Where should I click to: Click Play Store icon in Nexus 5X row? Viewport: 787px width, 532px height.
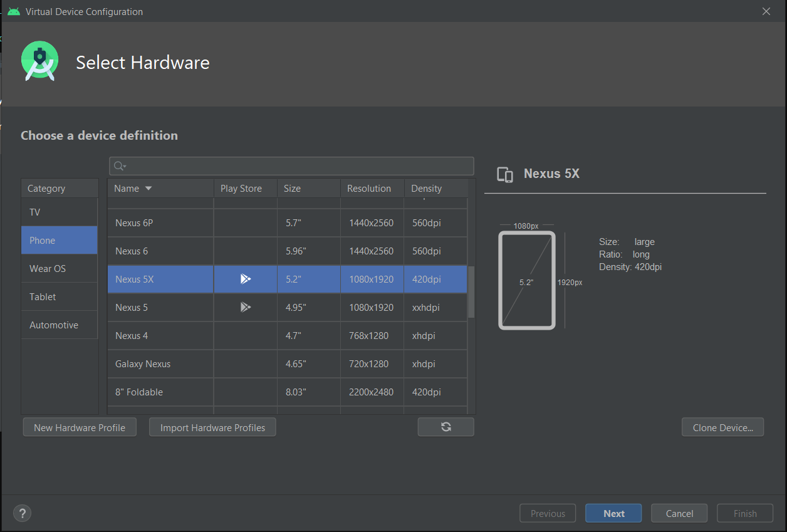(246, 279)
